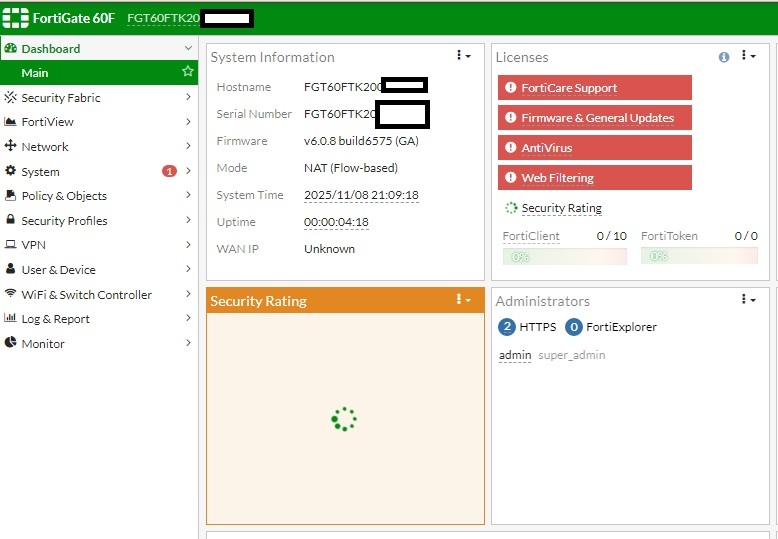The image size is (778, 539).
Task: Click the HTTPS count badge showing 2
Action: 507,327
